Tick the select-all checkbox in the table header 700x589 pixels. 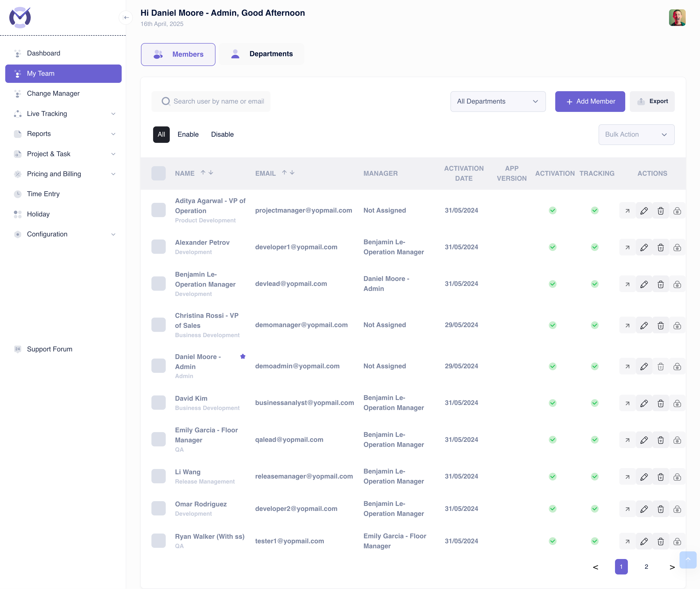pos(158,173)
